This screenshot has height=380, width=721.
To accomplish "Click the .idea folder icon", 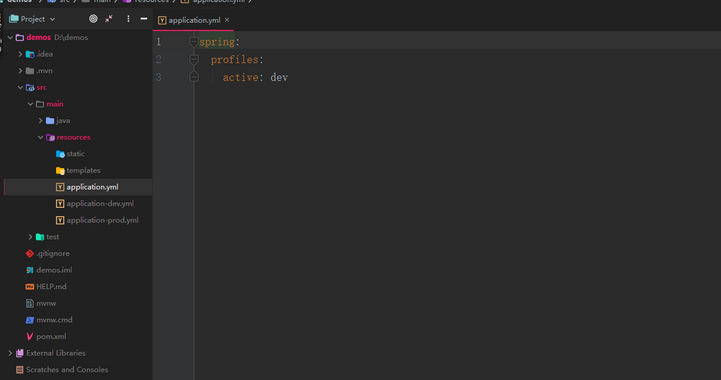I will click(30, 54).
